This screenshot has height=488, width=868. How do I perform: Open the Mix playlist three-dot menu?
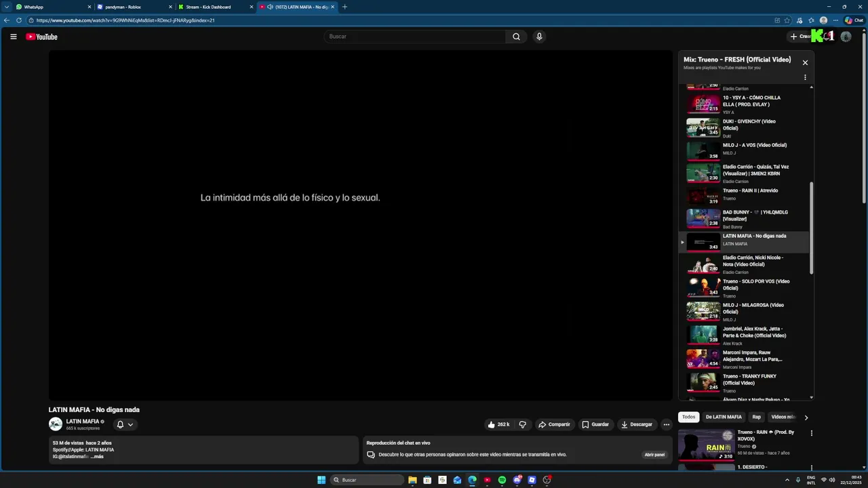[x=805, y=77]
